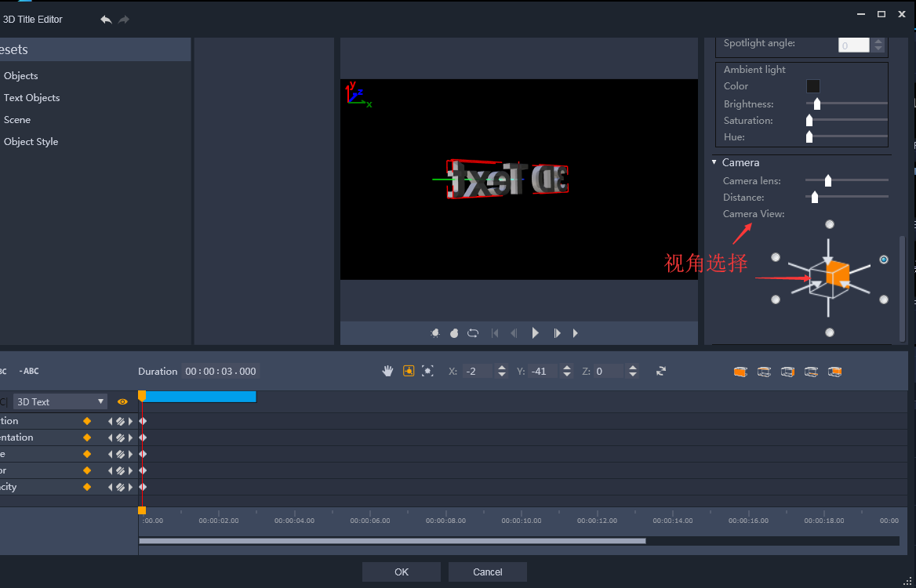Click the first orange cube view icon
916x588 pixels.
(740, 372)
